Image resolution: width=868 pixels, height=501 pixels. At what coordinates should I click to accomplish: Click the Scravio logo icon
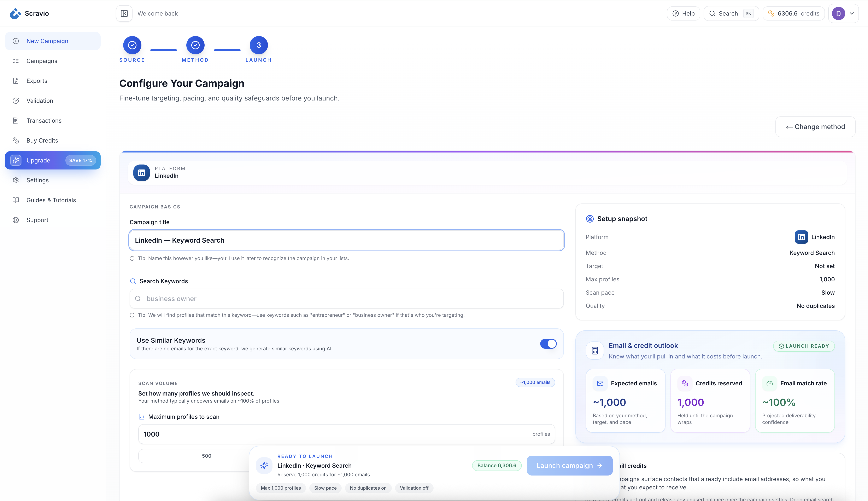pos(15,13)
